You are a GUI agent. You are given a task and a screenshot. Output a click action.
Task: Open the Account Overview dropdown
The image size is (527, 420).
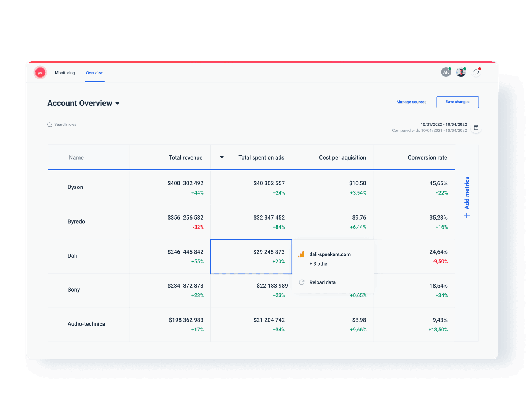[117, 103]
